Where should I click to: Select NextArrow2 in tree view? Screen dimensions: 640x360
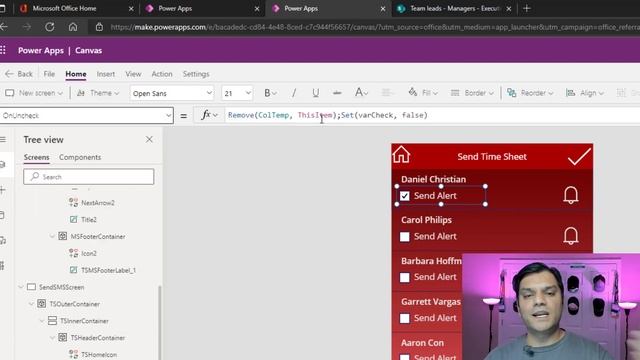[x=98, y=203]
